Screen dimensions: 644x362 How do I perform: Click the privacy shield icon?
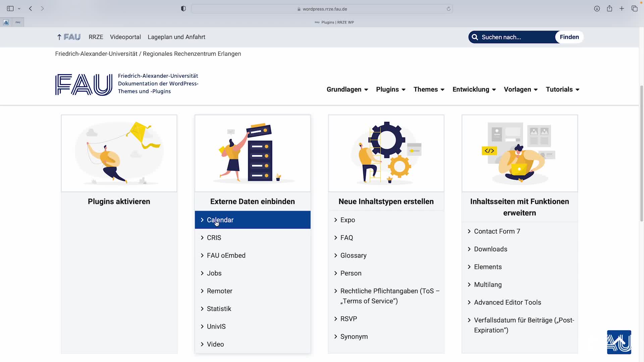coord(183,9)
